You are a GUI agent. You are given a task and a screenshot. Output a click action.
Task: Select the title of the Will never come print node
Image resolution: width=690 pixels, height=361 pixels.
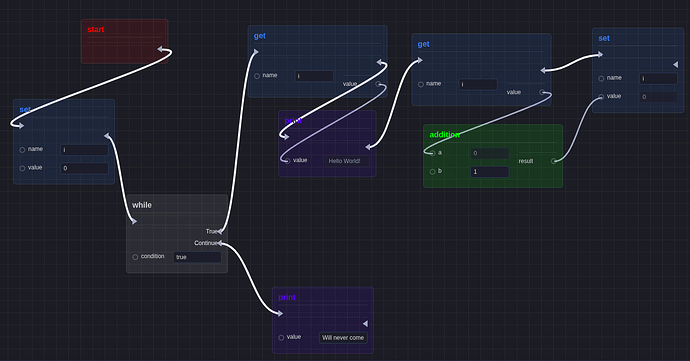287,298
